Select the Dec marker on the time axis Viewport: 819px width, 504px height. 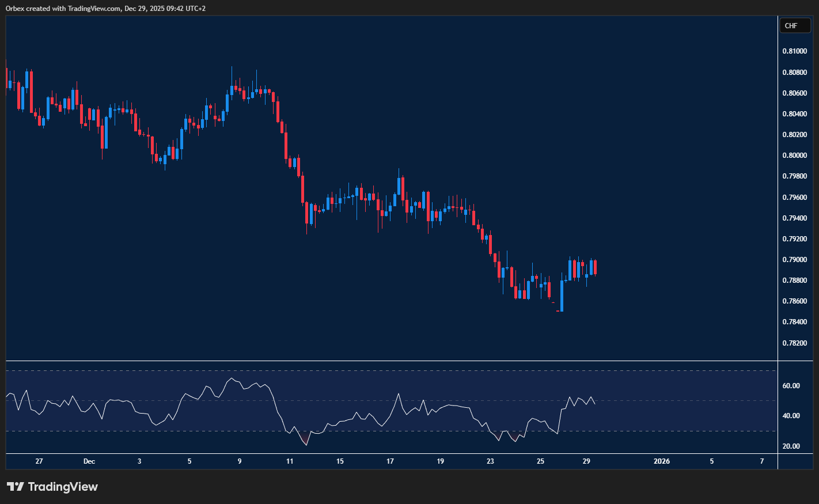(89, 461)
